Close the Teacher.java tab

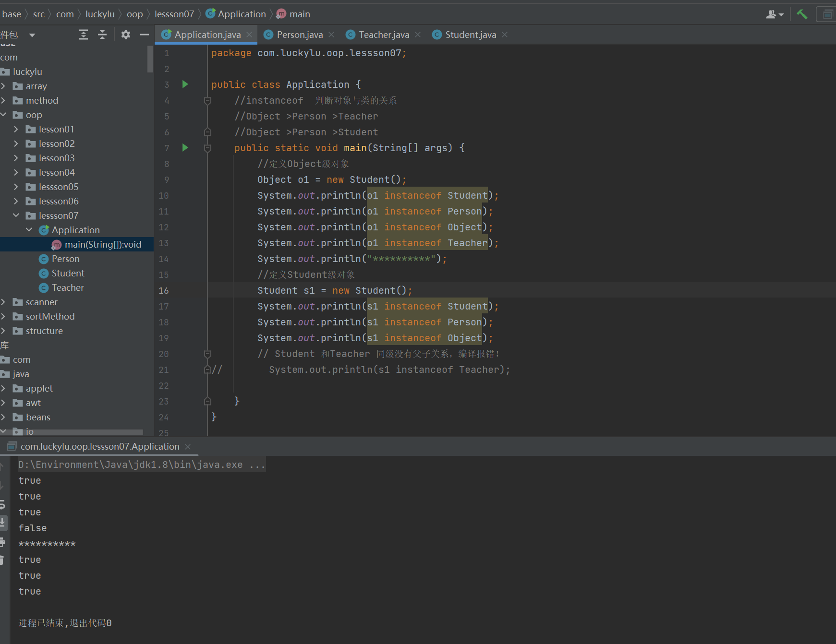click(418, 35)
